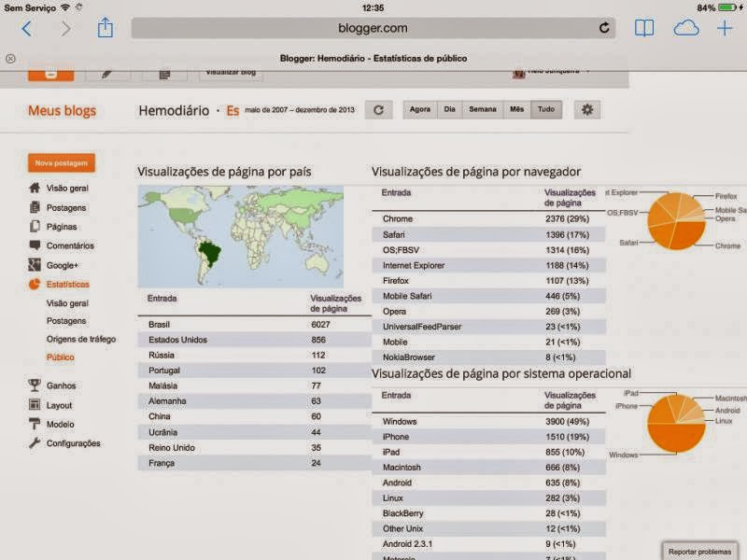Image resolution: width=747 pixels, height=560 pixels.
Task: Click the Macintosh row in OS table
Action: coord(488,468)
